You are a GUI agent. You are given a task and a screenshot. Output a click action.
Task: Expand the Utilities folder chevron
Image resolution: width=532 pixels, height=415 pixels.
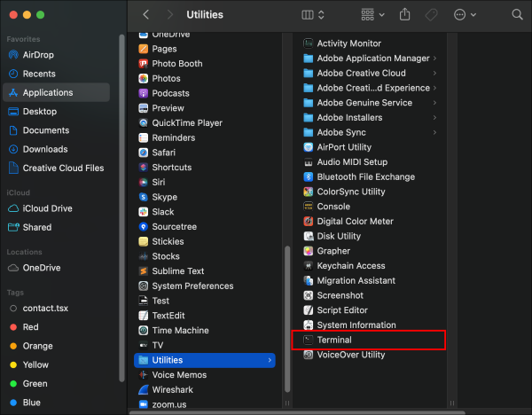(x=270, y=360)
